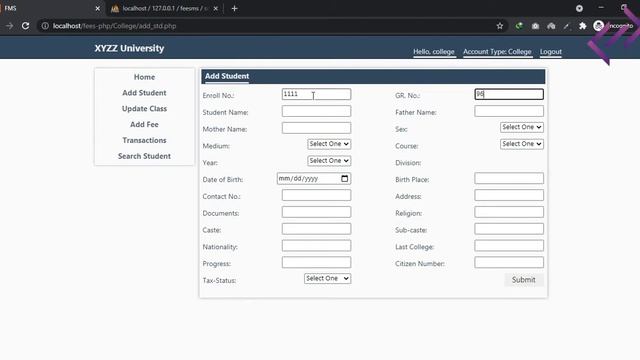Click the Division: label
The image size is (640, 360).
[x=408, y=163]
